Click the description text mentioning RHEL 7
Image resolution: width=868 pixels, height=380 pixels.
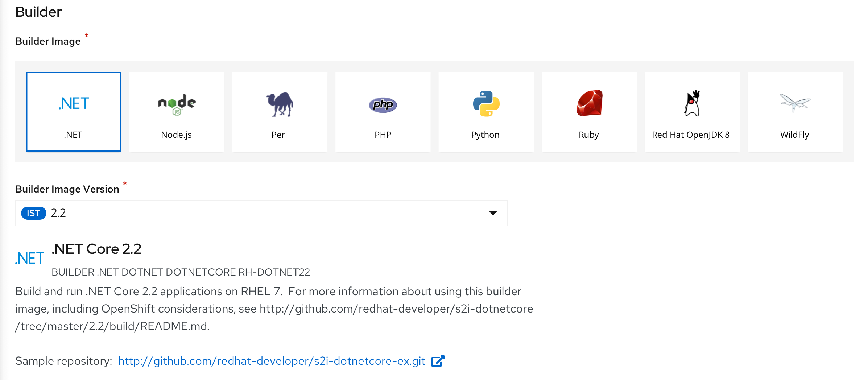(x=274, y=309)
